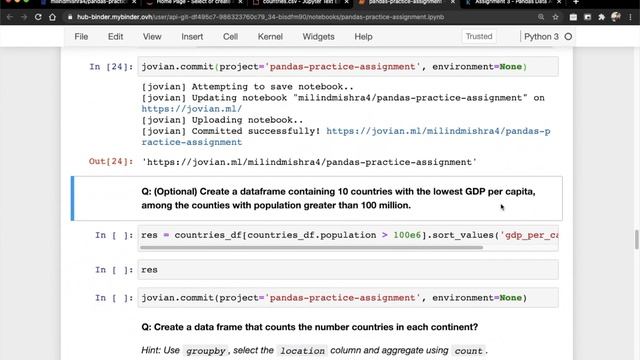The width and height of the screenshot is (640, 360).
Task: Click the first extension icon after the star
Action: [573, 17]
